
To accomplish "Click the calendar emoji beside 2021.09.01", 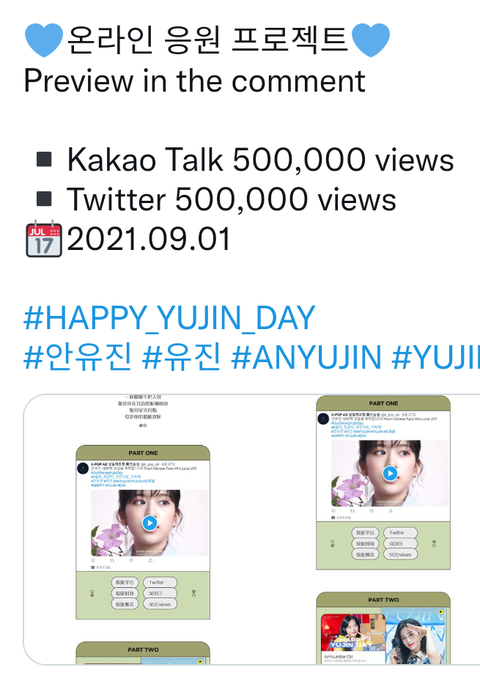I will tap(44, 239).
